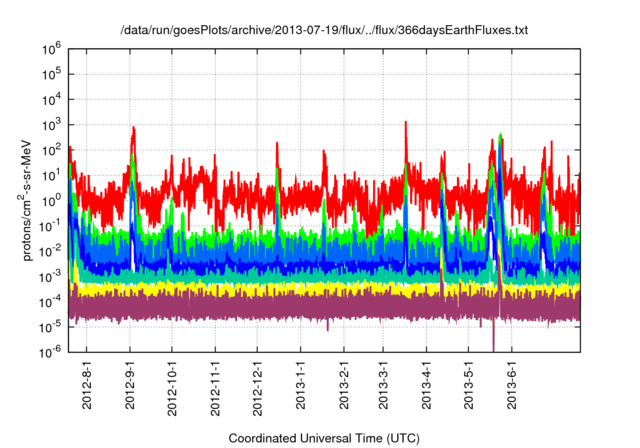Select the 2012-9-1 date tick label
This screenshot has height=448, width=640.
click(130, 386)
